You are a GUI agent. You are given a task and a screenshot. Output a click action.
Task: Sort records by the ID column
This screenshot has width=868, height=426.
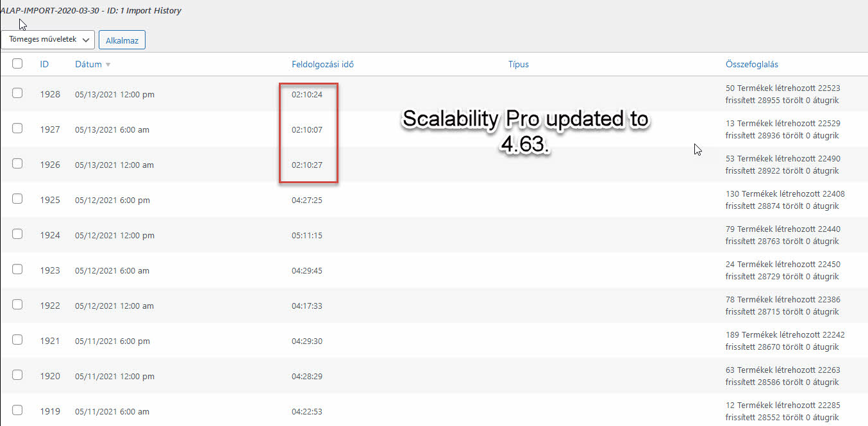44,64
